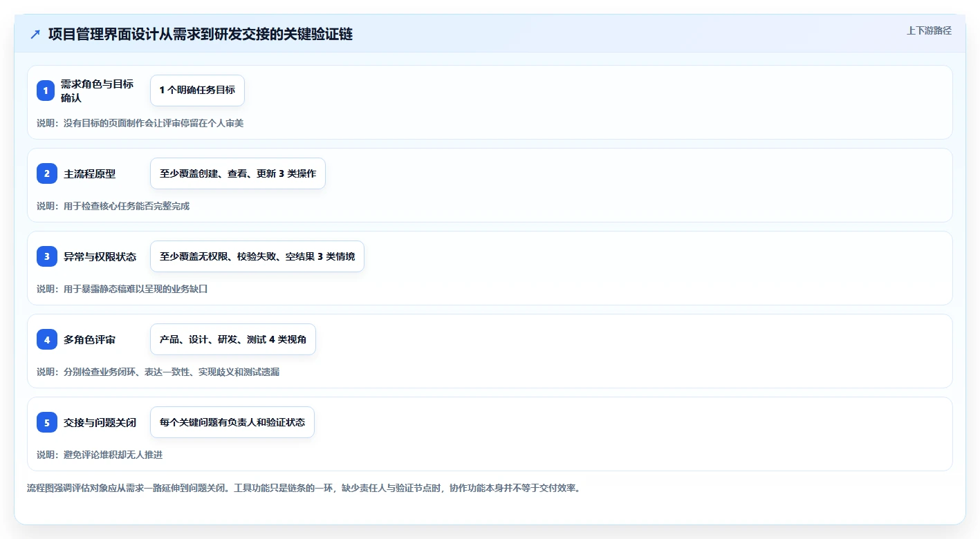The image size is (980, 539).
Task: Click the 主流程原型 step title
Action: click(x=90, y=174)
